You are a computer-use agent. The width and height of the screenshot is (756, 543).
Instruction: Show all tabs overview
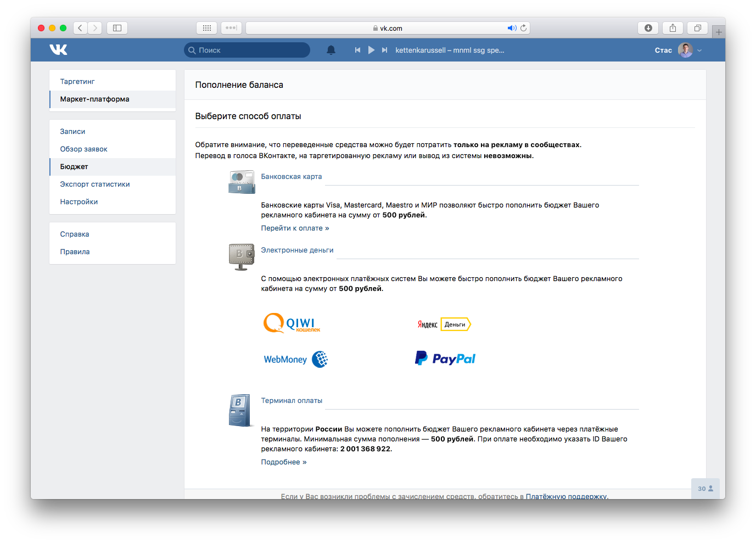pos(697,28)
